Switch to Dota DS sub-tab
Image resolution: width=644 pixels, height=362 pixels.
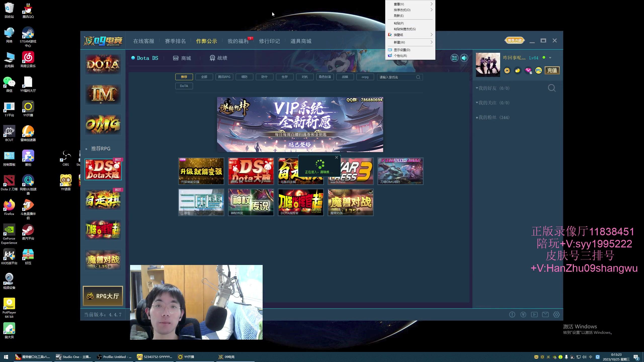coord(145,58)
